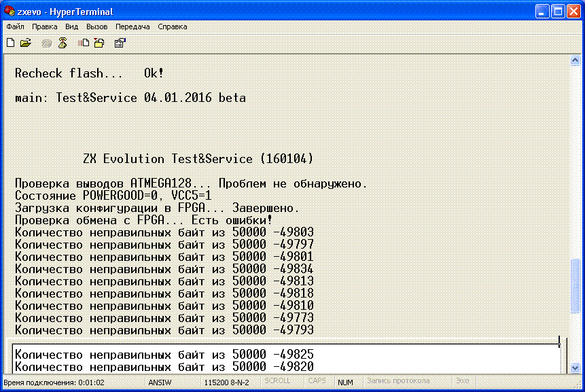585x392 pixels.
Task: Click the Send file toolbar icon
Action: pos(84,43)
